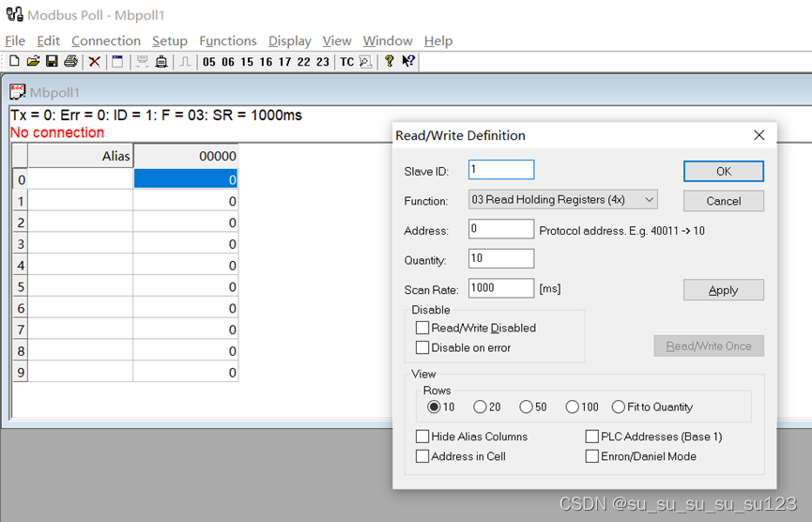The width and height of the screenshot is (812, 522).
Task: Click row header 9 in the table
Action: coord(21,372)
